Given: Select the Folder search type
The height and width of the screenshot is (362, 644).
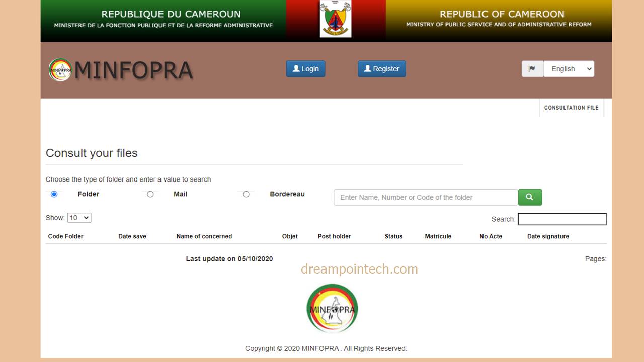Looking at the screenshot, I should coord(54,194).
